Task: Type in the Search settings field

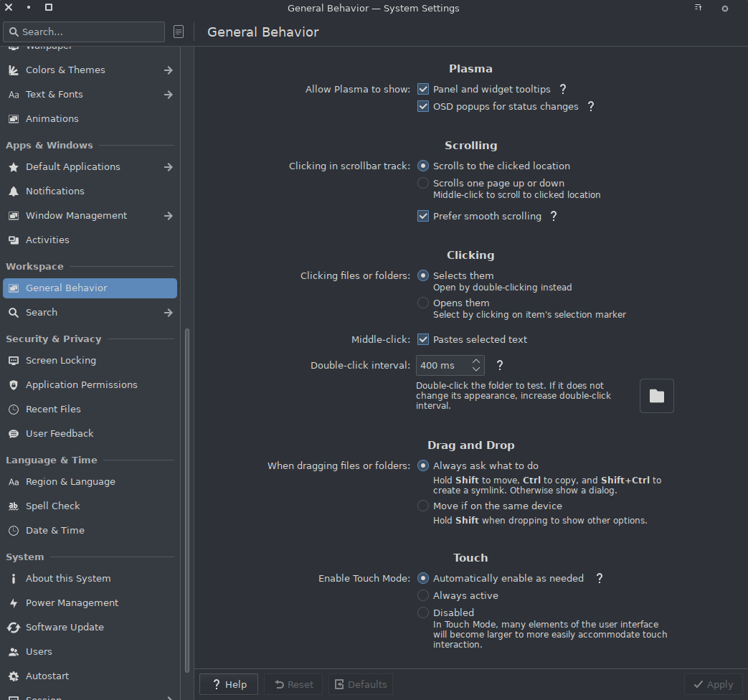Action: 90,32
